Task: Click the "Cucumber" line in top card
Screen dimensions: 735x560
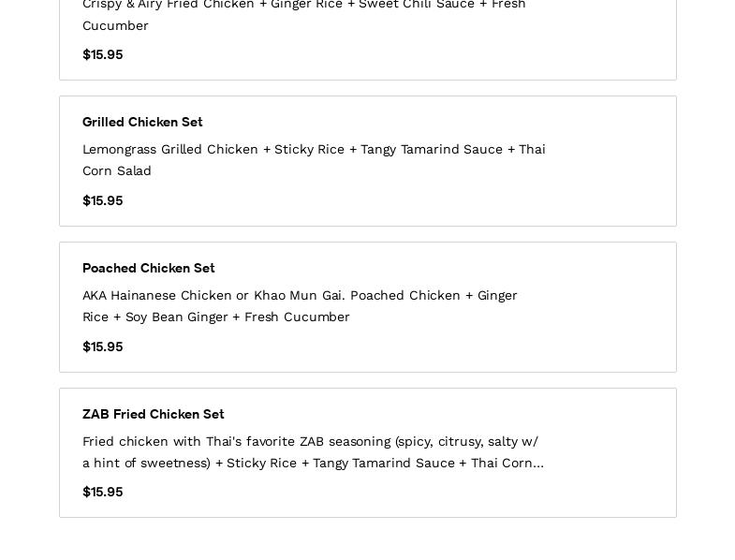Action: pyautogui.click(x=115, y=25)
